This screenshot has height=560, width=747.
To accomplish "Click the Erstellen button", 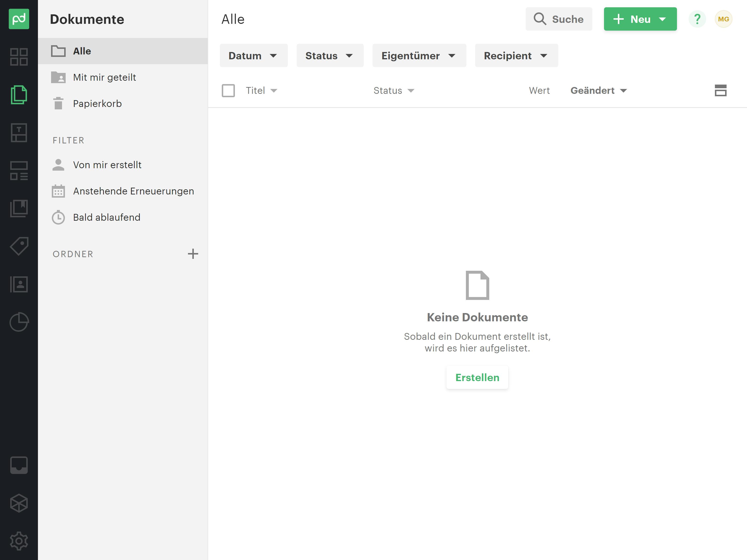I will point(477,377).
